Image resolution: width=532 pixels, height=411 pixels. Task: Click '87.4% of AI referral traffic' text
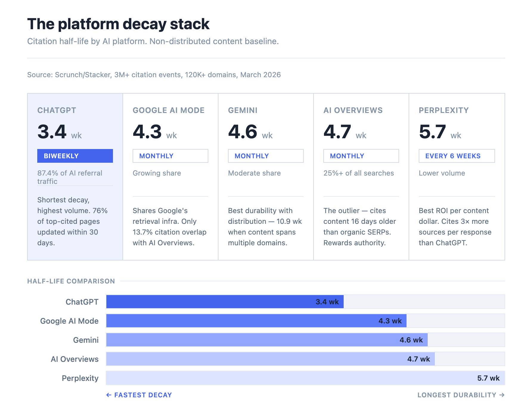click(x=70, y=177)
